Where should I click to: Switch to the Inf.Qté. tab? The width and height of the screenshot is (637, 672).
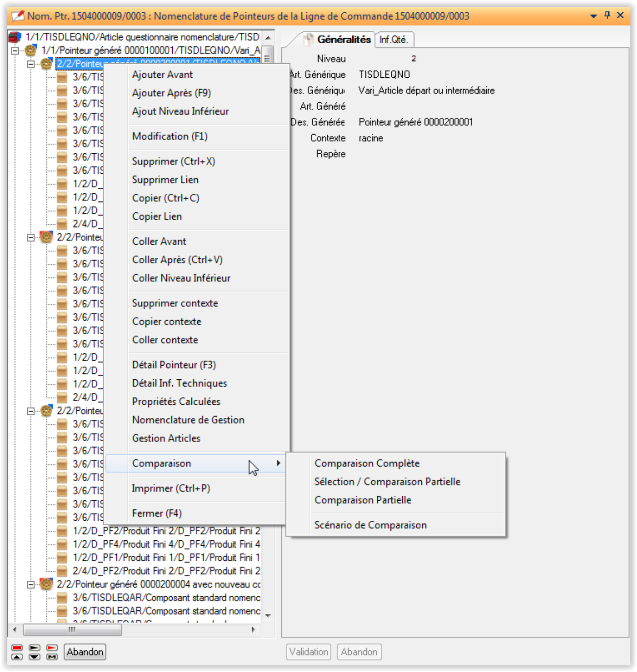coord(394,40)
